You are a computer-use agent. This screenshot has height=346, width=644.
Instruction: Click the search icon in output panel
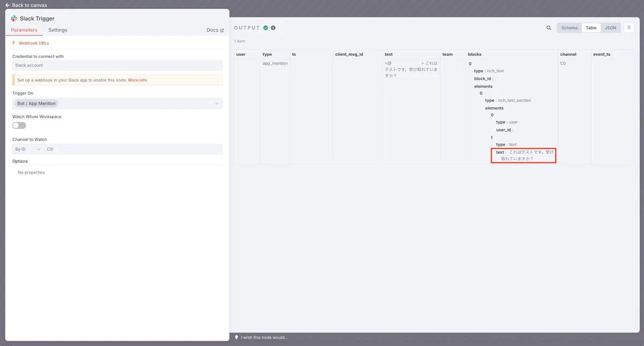pos(548,28)
